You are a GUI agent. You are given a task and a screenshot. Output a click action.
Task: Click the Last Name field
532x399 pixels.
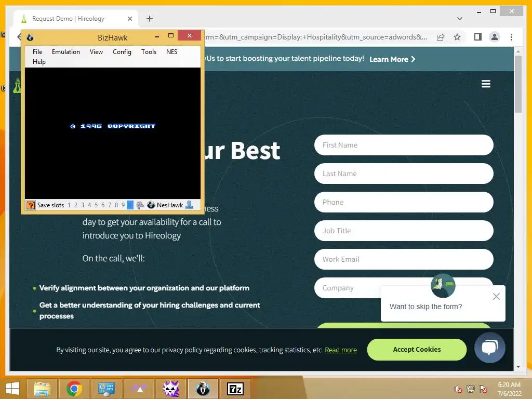(404, 174)
